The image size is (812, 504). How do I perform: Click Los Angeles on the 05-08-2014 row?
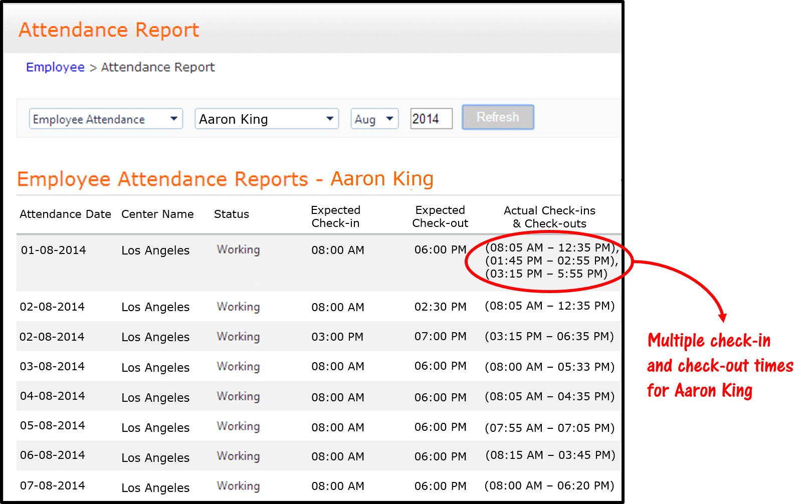[x=155, y=427]
